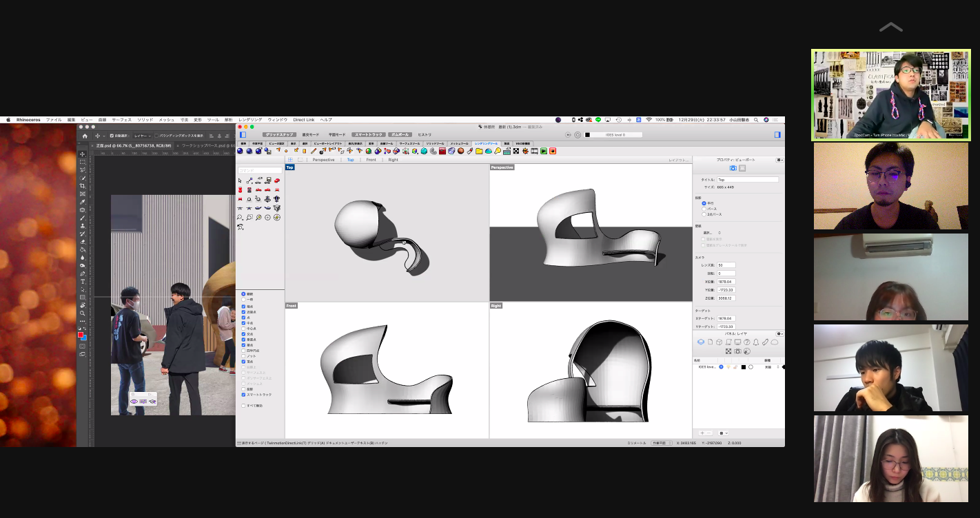Open the レンダリング menu in menu bar

pyautogui.click(x=250, y=120)
